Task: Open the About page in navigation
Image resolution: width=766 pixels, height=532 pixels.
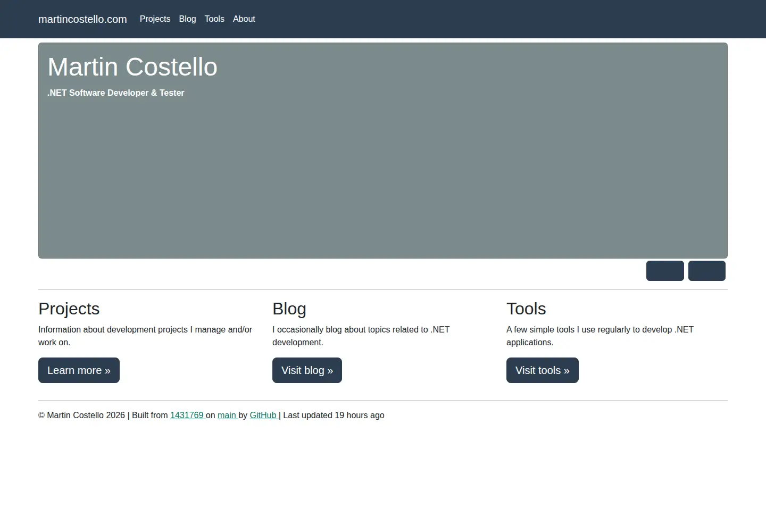Action: [244, 19]
